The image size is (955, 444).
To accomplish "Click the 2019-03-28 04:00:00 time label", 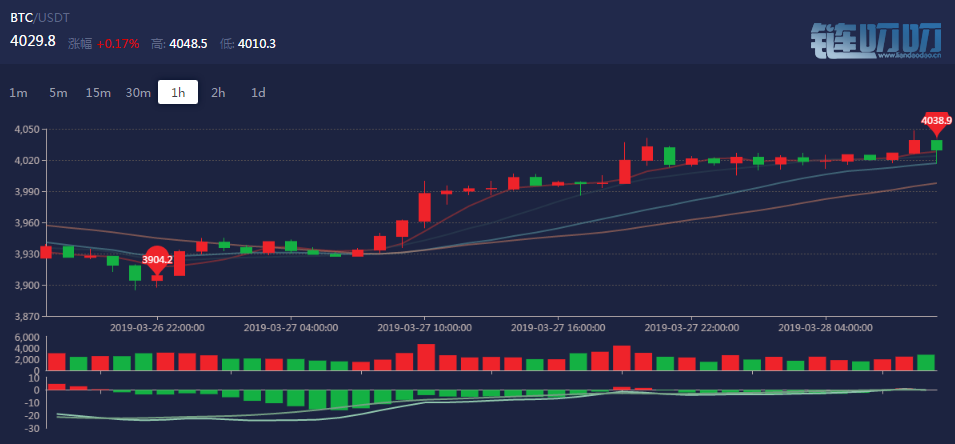I will pos(825,327).
